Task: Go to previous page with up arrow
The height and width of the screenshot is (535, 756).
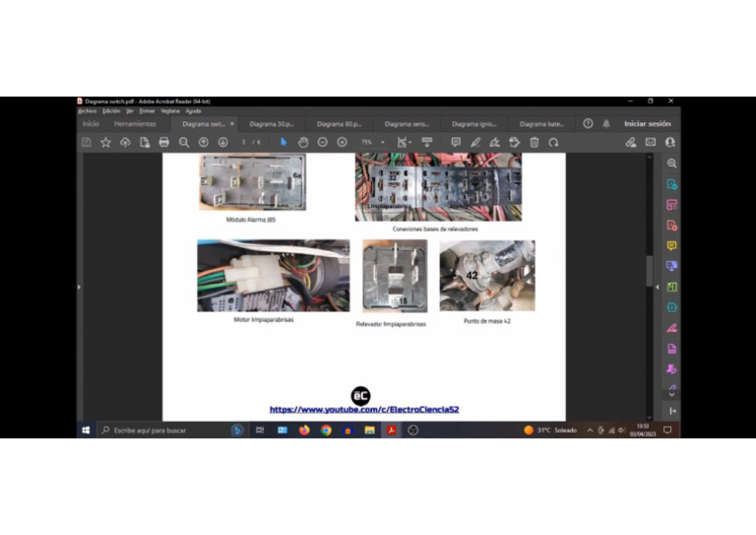Action: click(x=204, y=142)
